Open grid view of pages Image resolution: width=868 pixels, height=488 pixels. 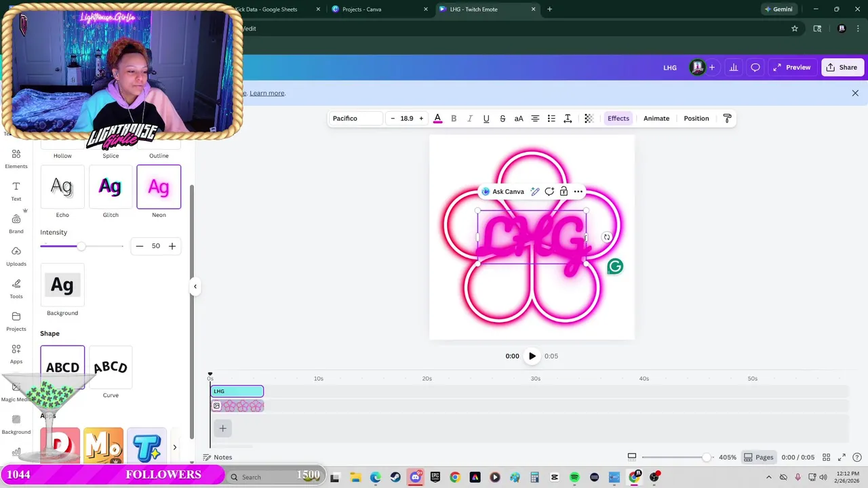tap(826, 457)
